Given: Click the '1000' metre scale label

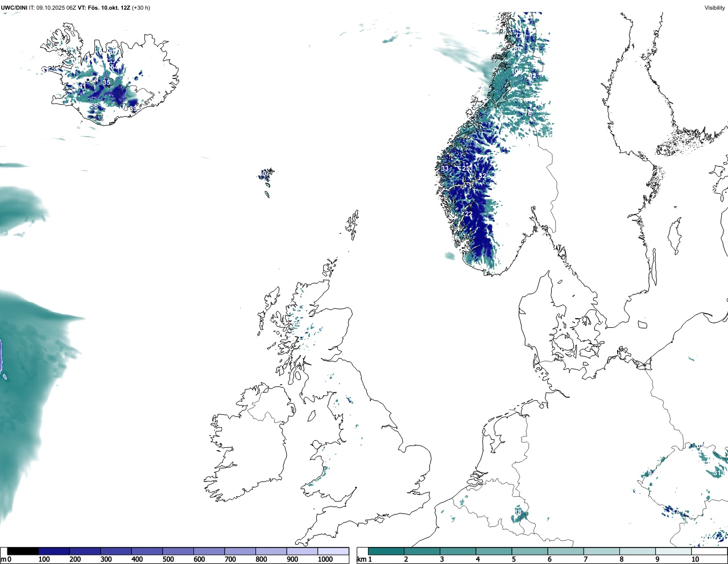Looking at the screenshot, I should 325,559.
